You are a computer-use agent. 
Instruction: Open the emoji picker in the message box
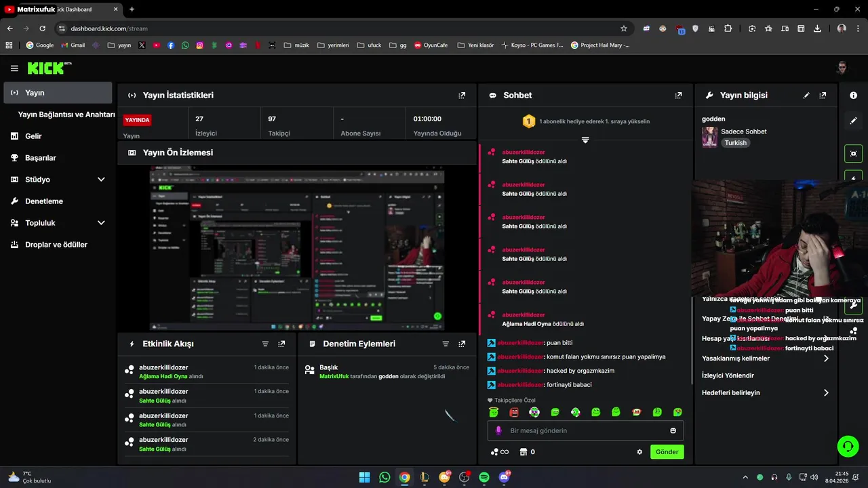tap(673, 430)
